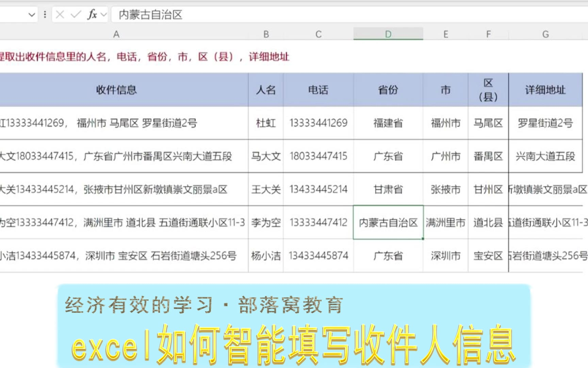
Task: Click the three-dot name box resize handle
Action: click(x=45, y=15)
